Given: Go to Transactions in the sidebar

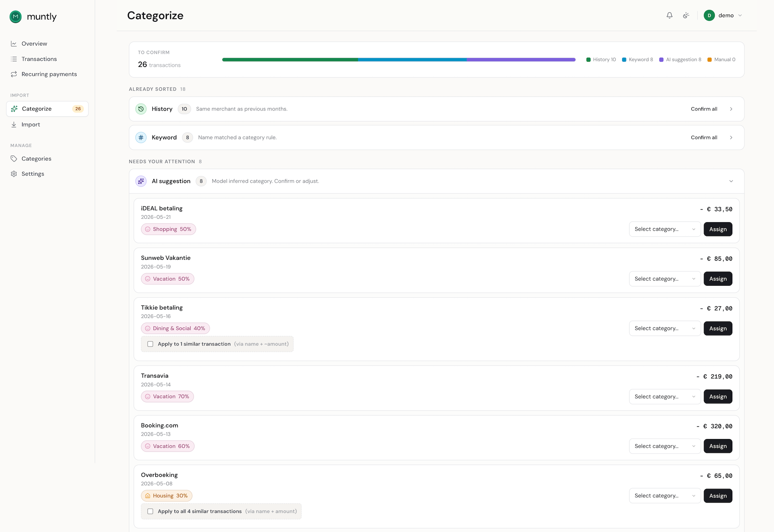Looking at the screenshot, I should (39, 59).
